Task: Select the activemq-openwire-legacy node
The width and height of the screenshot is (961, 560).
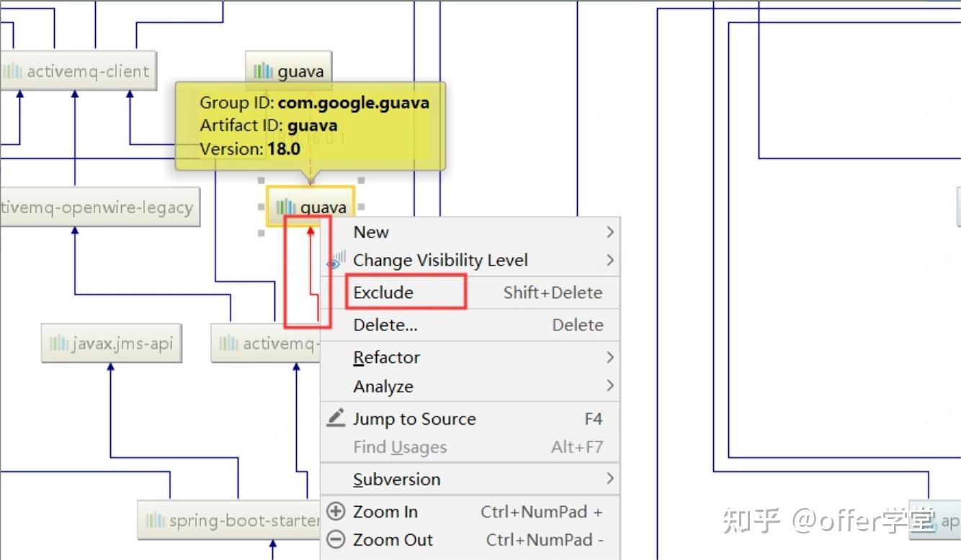Action: click(x=99, y=208)
